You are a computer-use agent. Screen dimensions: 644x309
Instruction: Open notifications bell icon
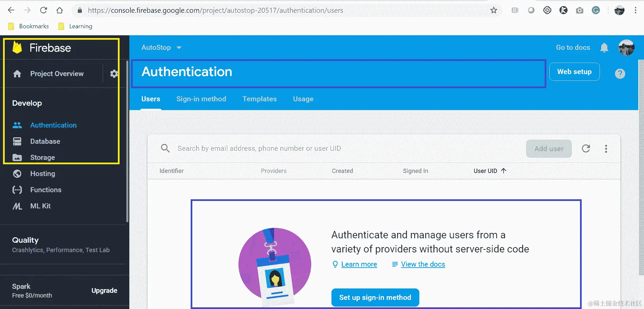coord(604,47)
